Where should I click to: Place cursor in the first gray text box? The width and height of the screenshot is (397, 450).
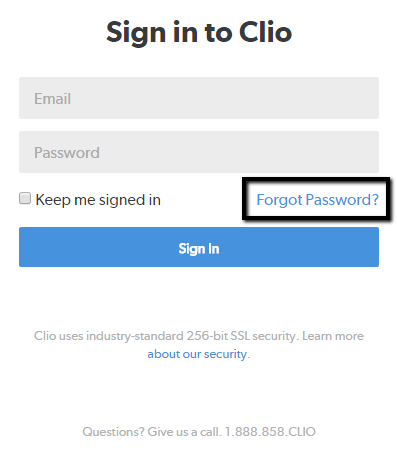(199, 98)
